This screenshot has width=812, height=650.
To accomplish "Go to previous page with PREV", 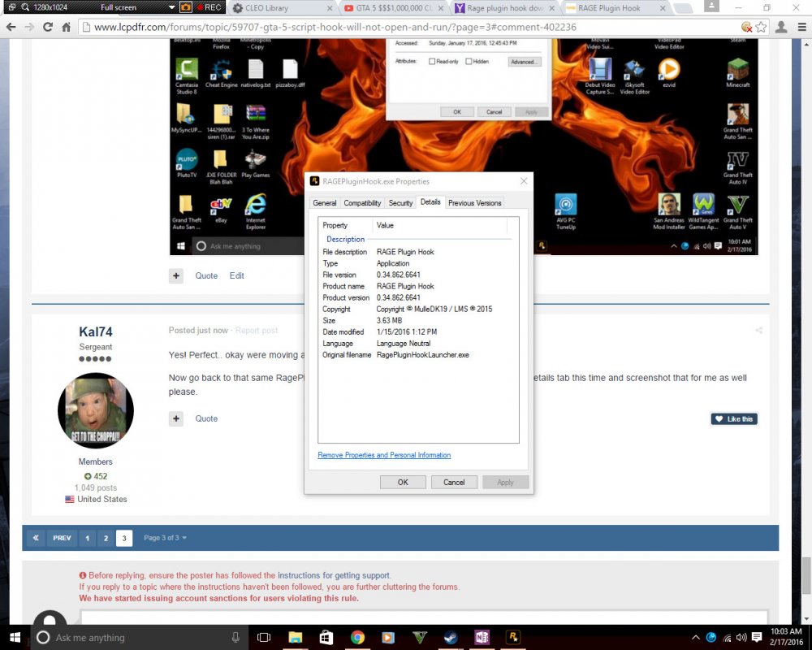I will (62, 538).
